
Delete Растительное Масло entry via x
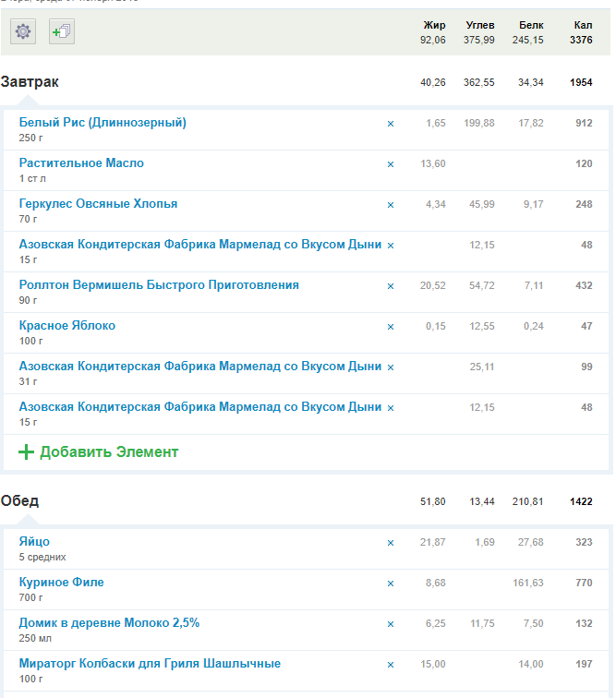coord(390,164)
